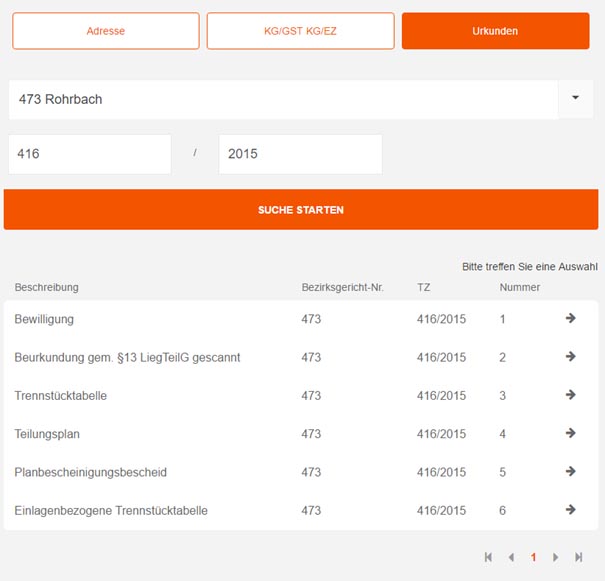
Task: Click arrow for Einlagenbezogene Trennstücktabelle
Action: pyautogui.click(x=570, y=510)
